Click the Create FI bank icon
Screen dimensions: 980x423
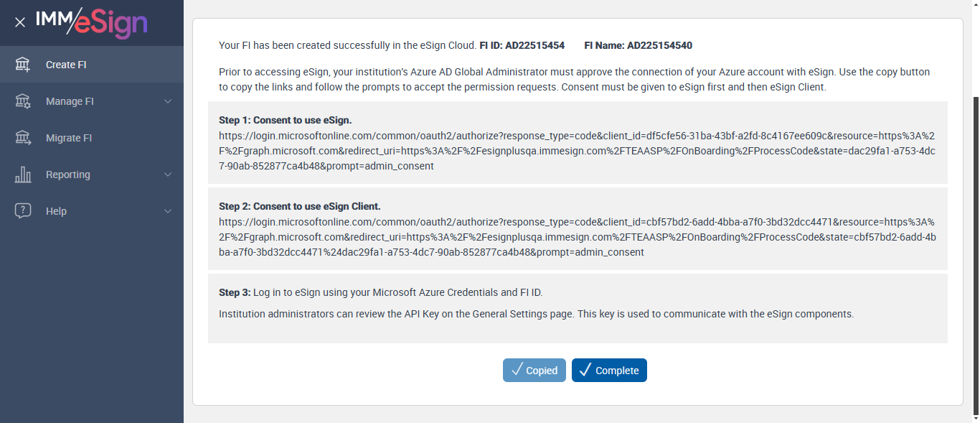[23, 65]
